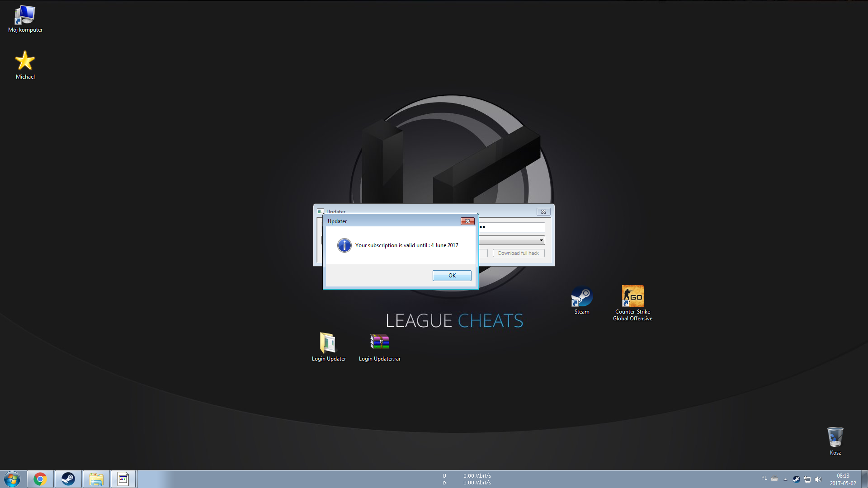This screenshot has width=868, height=488.
Task: Click the upload speed 0.00 Mbit/s readout
Action: tap(477, 476)
